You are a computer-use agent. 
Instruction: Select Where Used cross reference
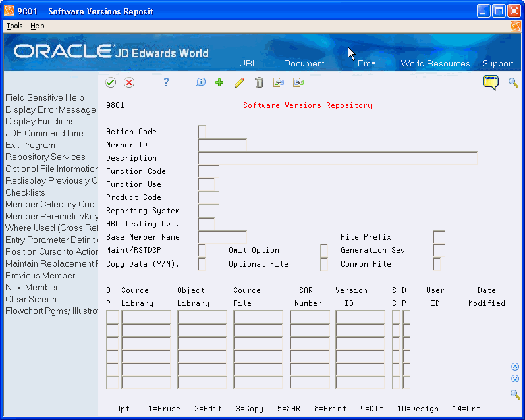51,228
